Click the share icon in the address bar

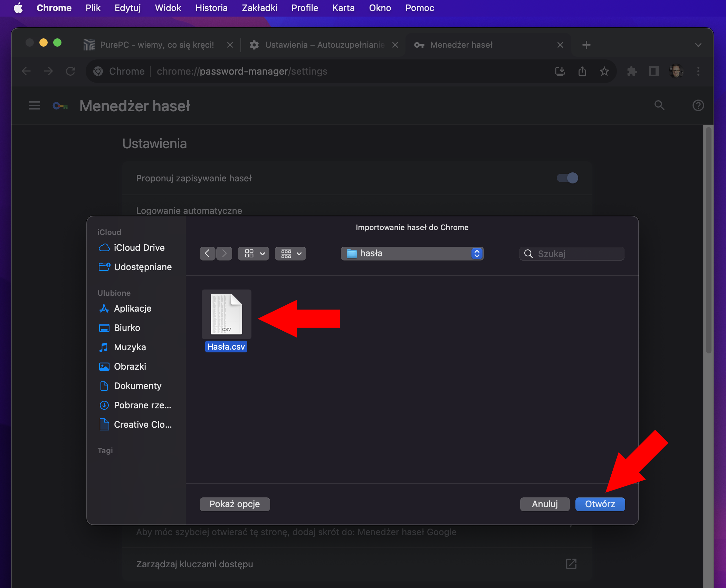[x=582, y=71]
